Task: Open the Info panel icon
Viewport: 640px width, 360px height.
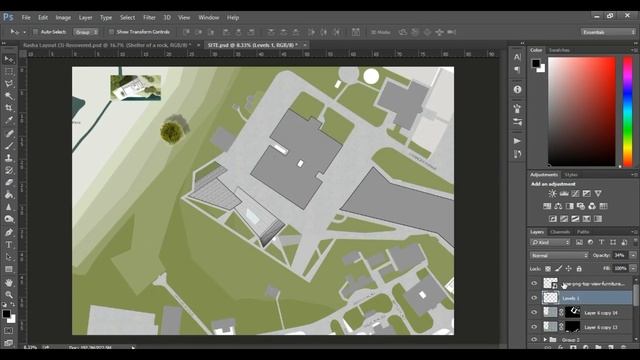Action: pos(517,89)
